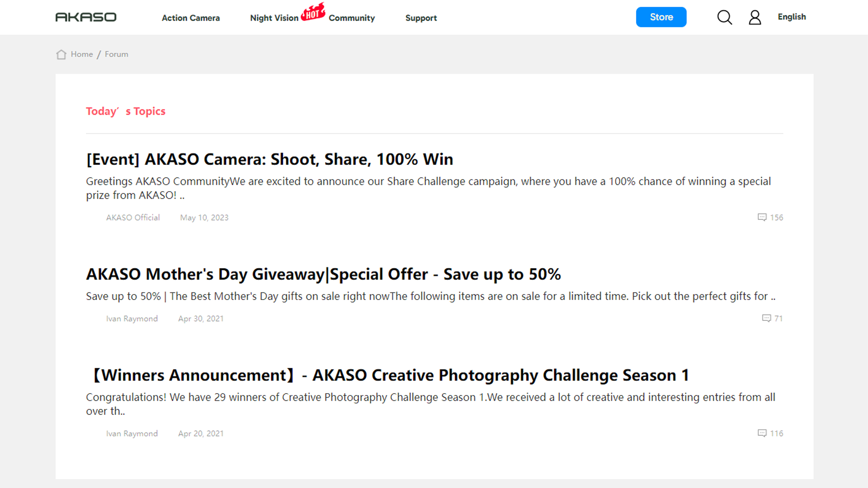Click the comment icon showing 71 replies
The height and width of the screenshot is (488, 868).
tap(766, 318)
